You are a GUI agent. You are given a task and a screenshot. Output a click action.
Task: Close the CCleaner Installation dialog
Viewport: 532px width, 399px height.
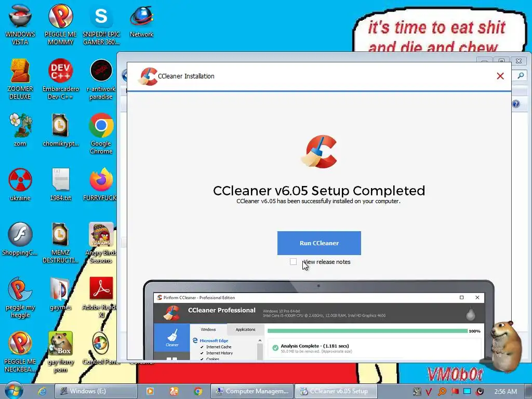500,76
